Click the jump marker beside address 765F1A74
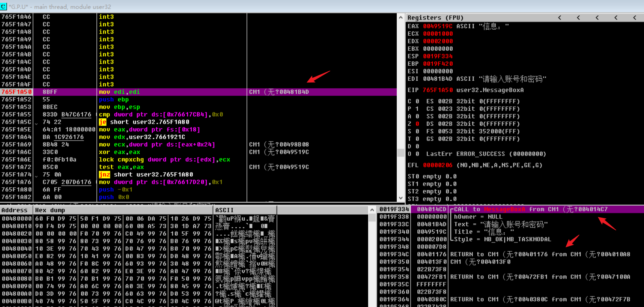644x307 pixels. pyautogui.click(x=36, y=176)
